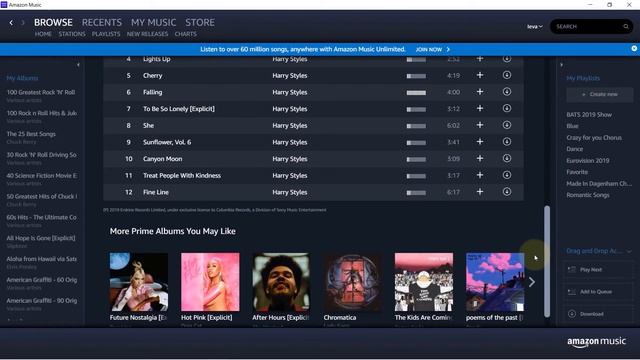The width and height of the screenshot is (640, 360).
Task: Add To Be So Lonely plus icon
Action: tap(480, 109)
